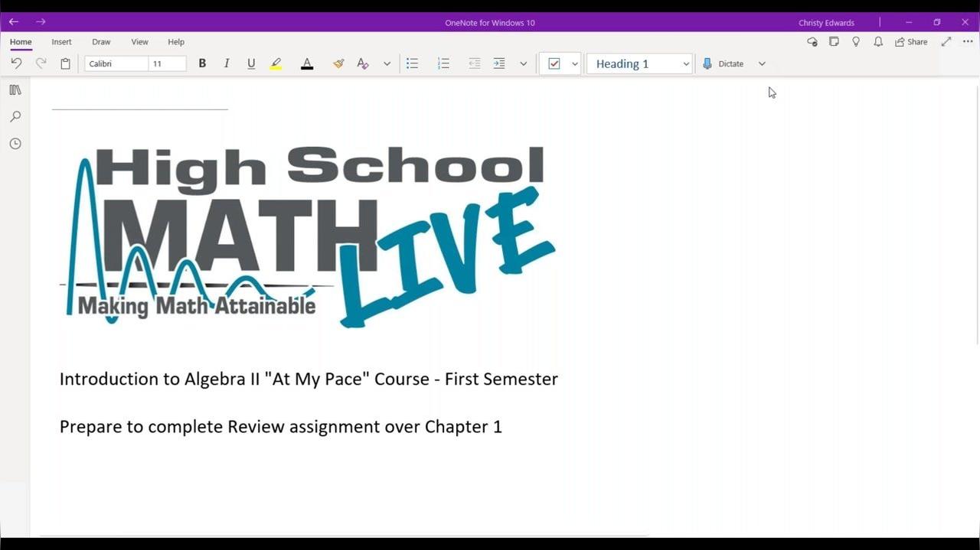Restore down the OneNote window
Image resolution: width=980 pixels, height=550 pixels.
pyautogui.click(x=936, y=22)
